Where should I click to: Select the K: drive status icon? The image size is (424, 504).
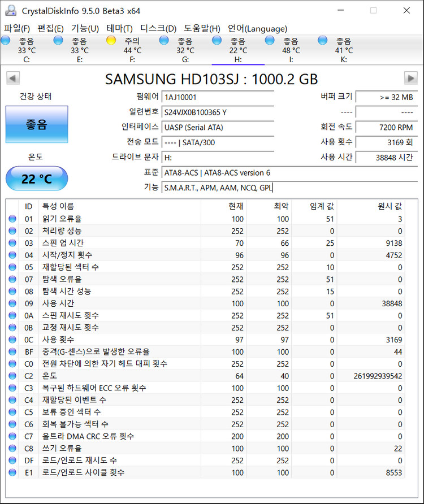[x=323, y=41]
